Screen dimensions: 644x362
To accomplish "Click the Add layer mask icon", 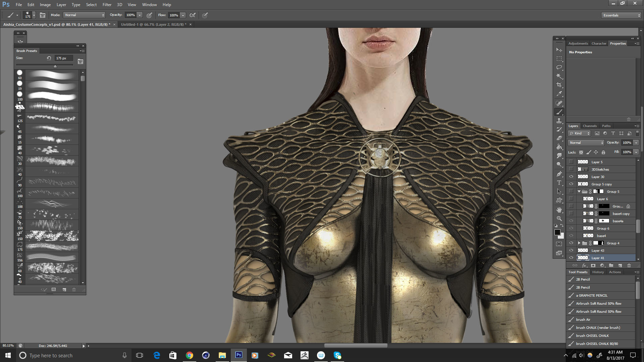I will (x=593, y=265).
